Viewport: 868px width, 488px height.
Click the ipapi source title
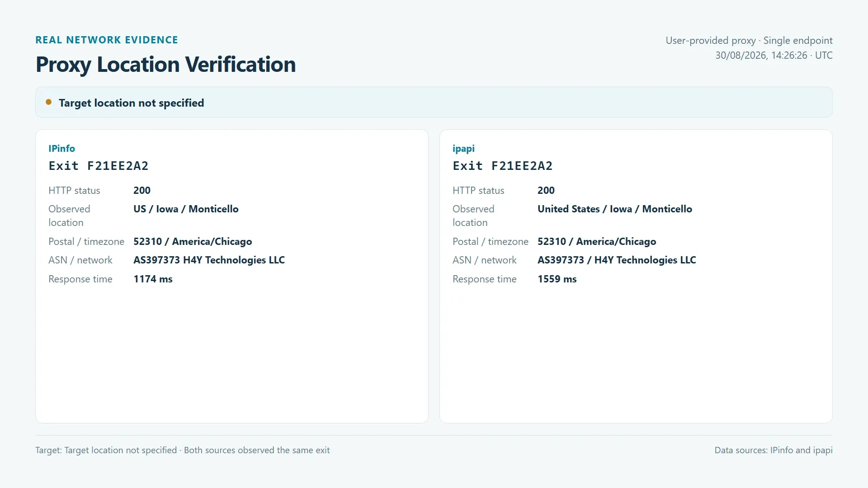[463, 149]
